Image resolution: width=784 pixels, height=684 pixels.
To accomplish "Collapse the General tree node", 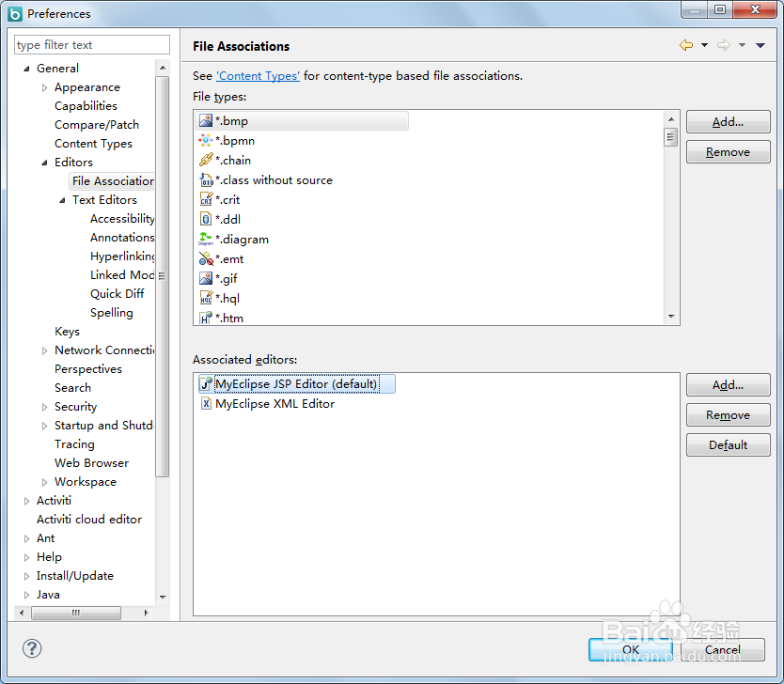I will pyautogui.click(x=26, y=69).
